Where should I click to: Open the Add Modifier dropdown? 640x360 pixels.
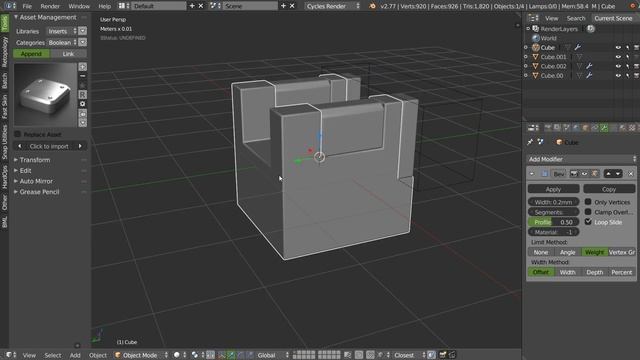tap(582, 159)
